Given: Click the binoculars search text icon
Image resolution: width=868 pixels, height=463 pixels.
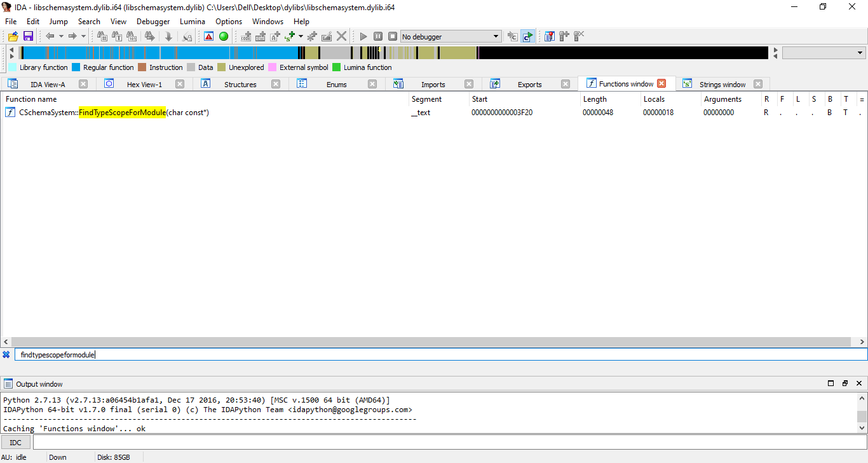Looking at the screenshot, I should (116, 36).
